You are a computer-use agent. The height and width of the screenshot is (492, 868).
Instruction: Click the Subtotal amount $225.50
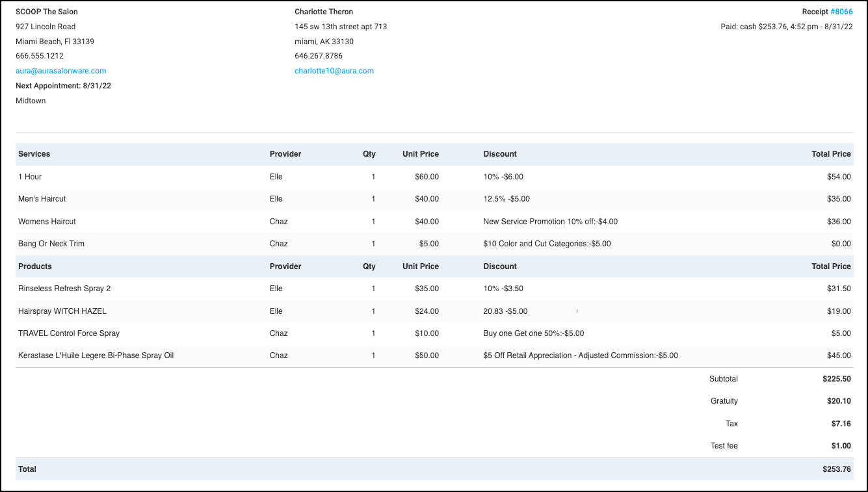837,379
